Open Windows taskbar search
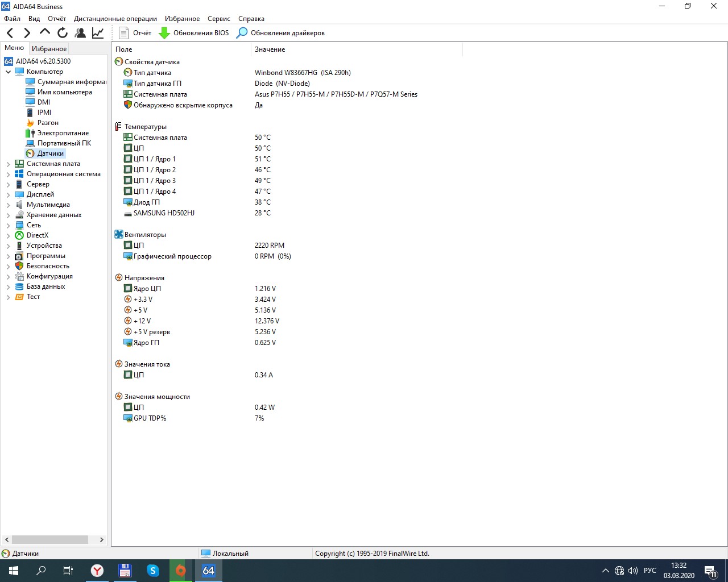Screen dimensions: 728x582 click(x=41, y=571)
